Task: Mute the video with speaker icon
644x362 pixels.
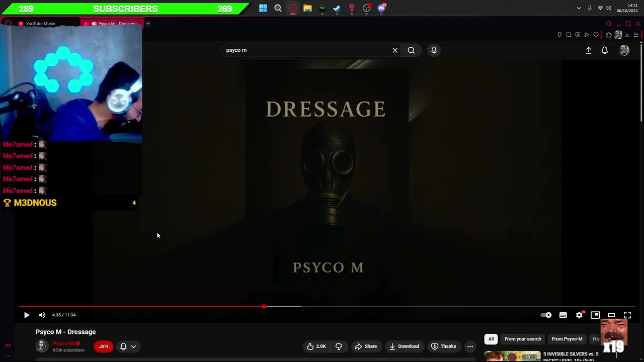Action: pyautogui.click(x=42, y=315)
